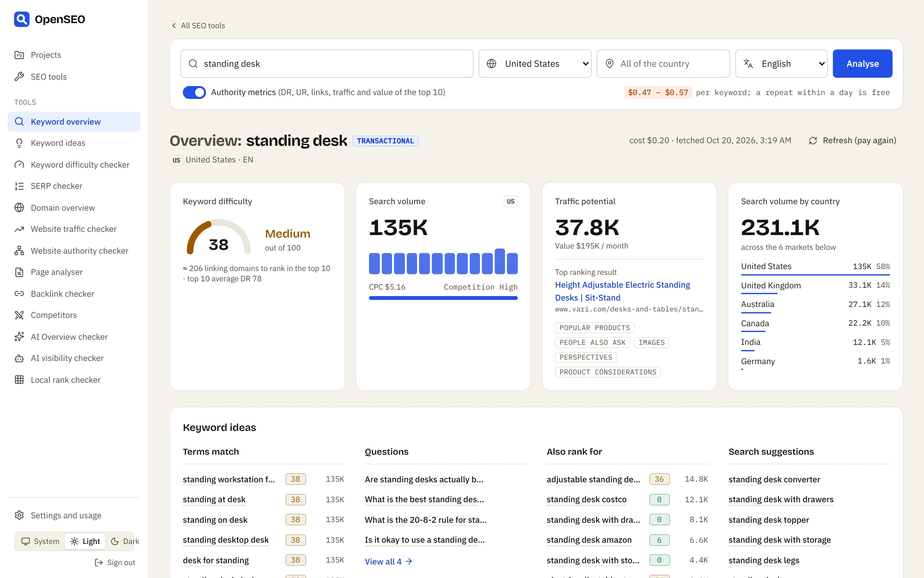Click the refresh arrows icon
The width and height of the screenshot is (924, 578).
(813, 141)
